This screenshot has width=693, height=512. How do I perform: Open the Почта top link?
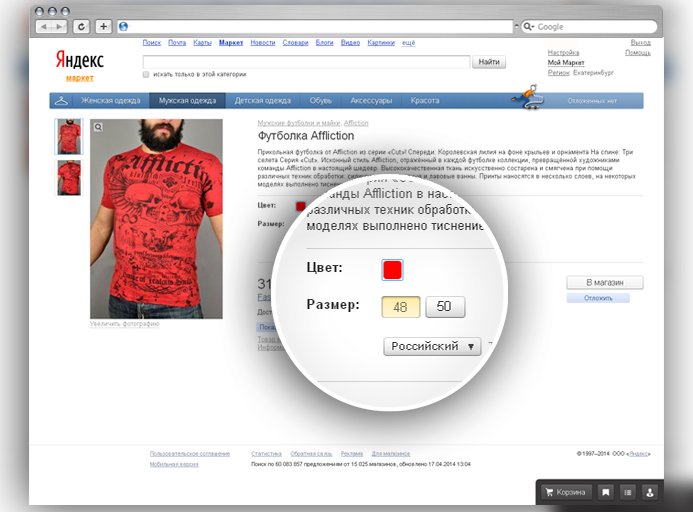177,42
